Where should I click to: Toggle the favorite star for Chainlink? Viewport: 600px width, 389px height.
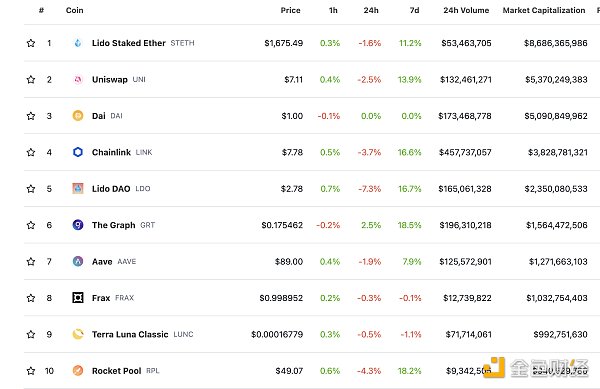tap(31, 152)
